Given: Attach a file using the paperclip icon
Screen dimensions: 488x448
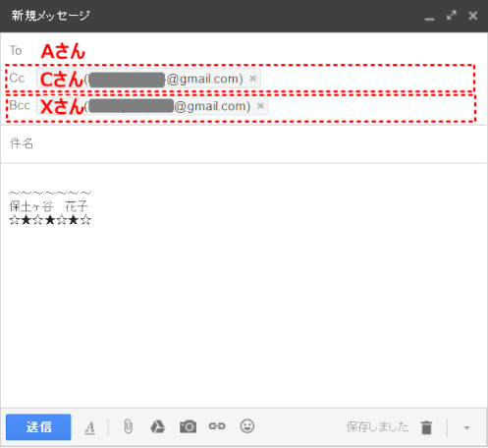Looking at the screenshot, I should 129,426.
